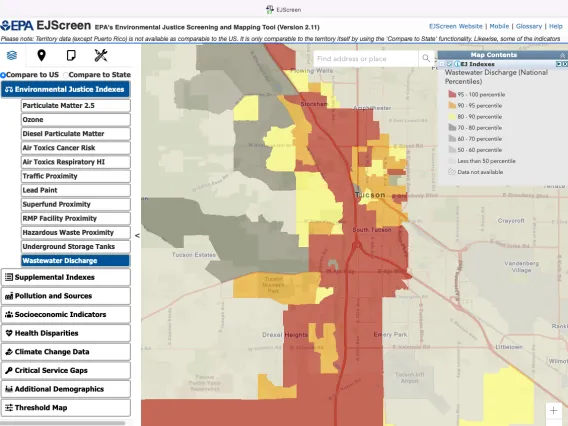This screenshot has height=426, width=568.
Task: Click the sliders icon beside Threshold Map
Action: pos(9,408)
